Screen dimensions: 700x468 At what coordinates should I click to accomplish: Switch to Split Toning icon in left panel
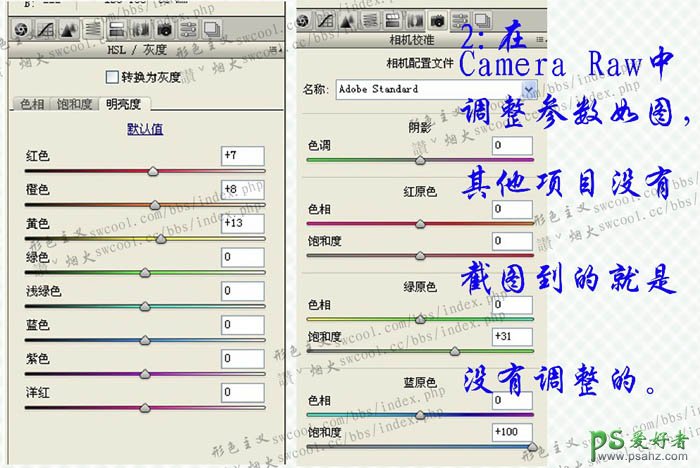pyautogui.click(x=116, y=31)
